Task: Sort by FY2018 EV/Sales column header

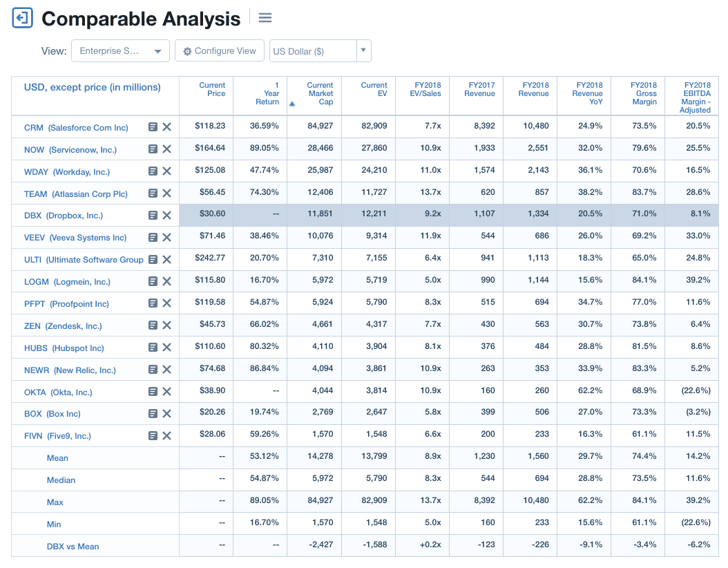Action: (x=425, y=90)
